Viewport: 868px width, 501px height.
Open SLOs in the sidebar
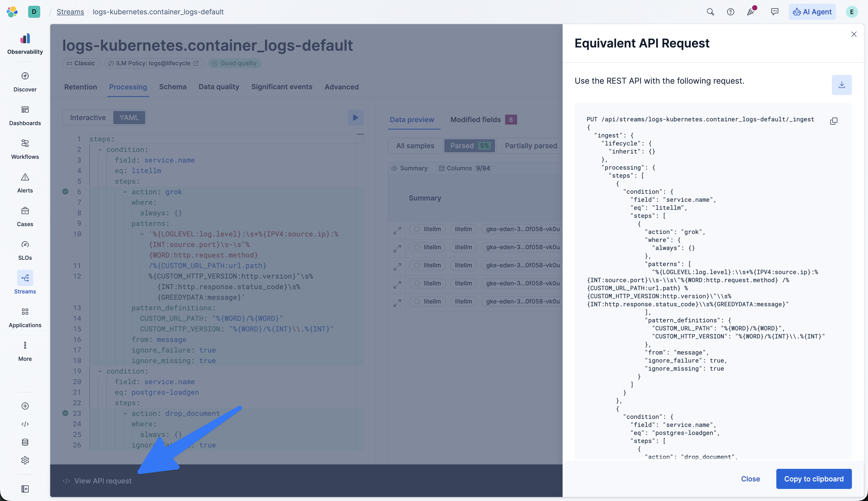coord(25,251)
